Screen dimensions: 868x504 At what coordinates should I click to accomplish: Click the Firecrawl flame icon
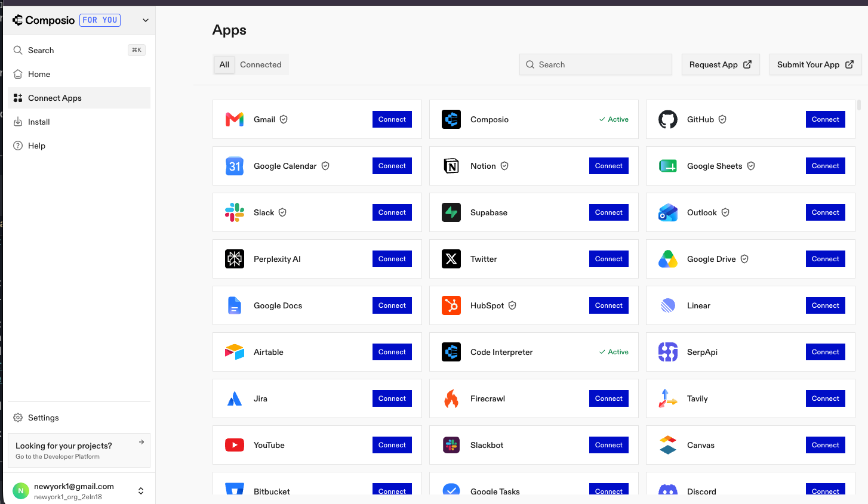tap(451, 398)
